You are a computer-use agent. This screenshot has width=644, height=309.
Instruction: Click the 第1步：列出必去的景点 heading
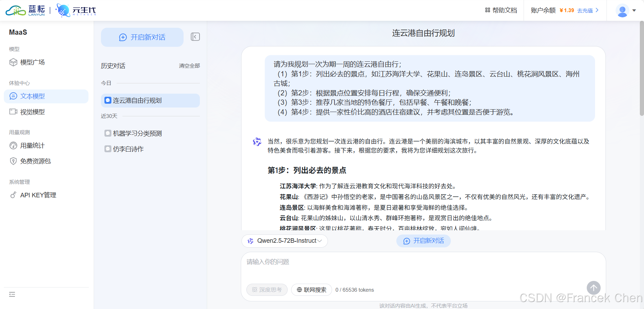(x=307, y=170)
